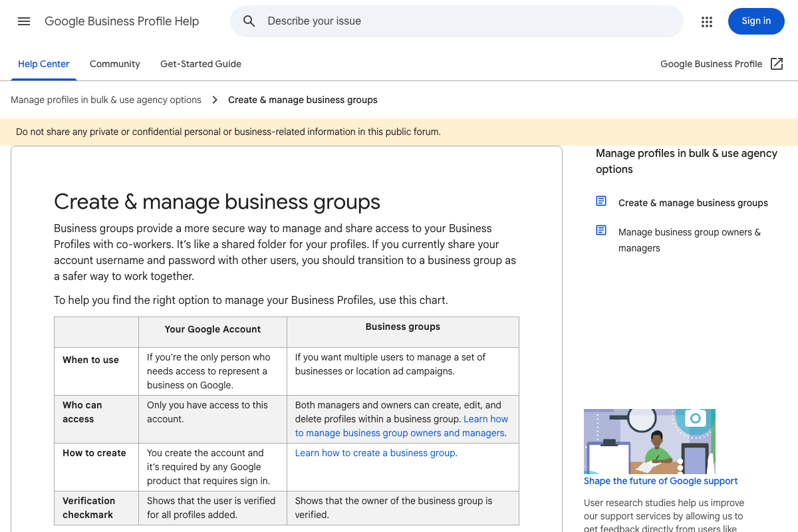
Task: Click the confidential information warning banner text
Action: [x=228, y=132]
